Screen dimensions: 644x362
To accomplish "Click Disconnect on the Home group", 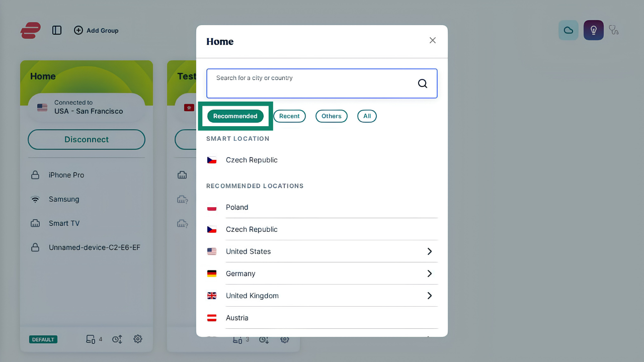I will click(x=87, y=139).
